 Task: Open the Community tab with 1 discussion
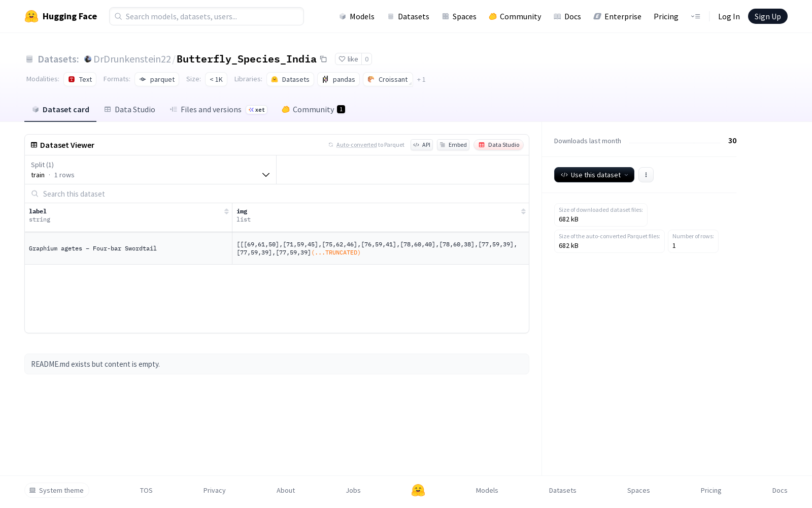coord(314,109)
